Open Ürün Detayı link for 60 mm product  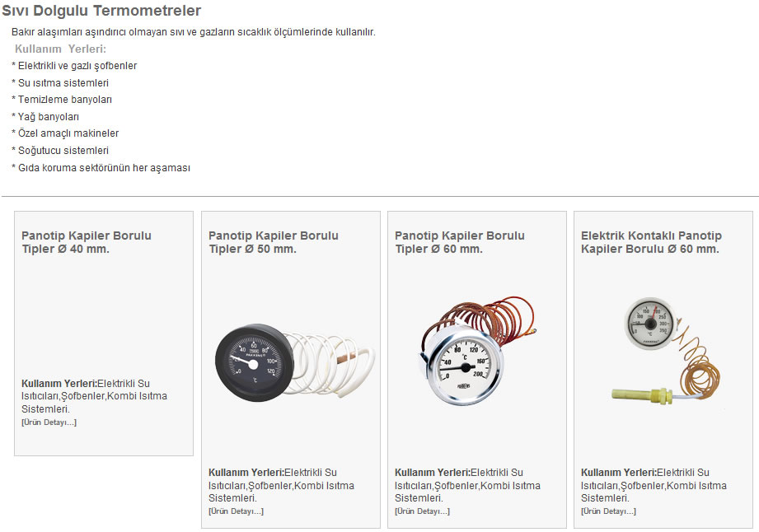(x=422, y=511)
